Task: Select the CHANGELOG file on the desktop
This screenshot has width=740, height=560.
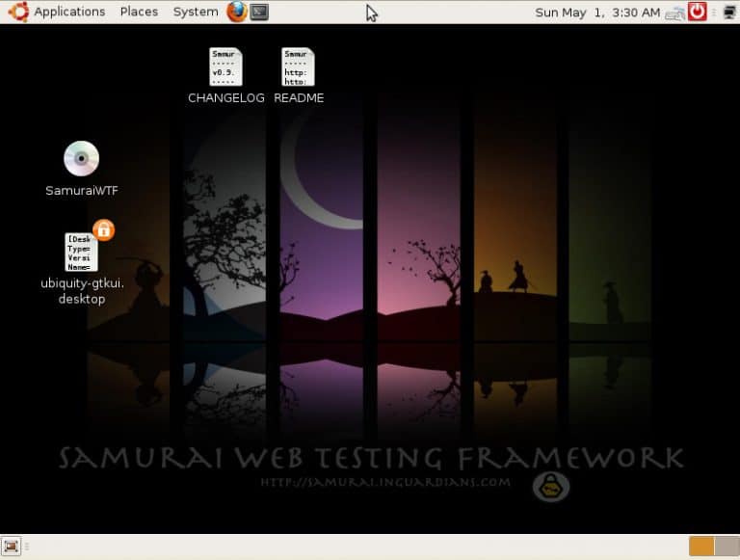Action: tap(225, 67)
